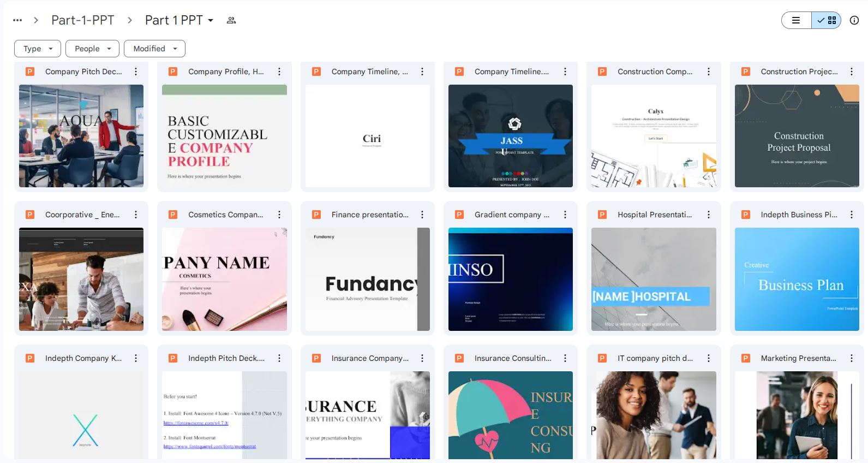Select the Gradient company file title
Image resolution: width=868 pixels, height=463 pixels.
(x=512, y=215)
